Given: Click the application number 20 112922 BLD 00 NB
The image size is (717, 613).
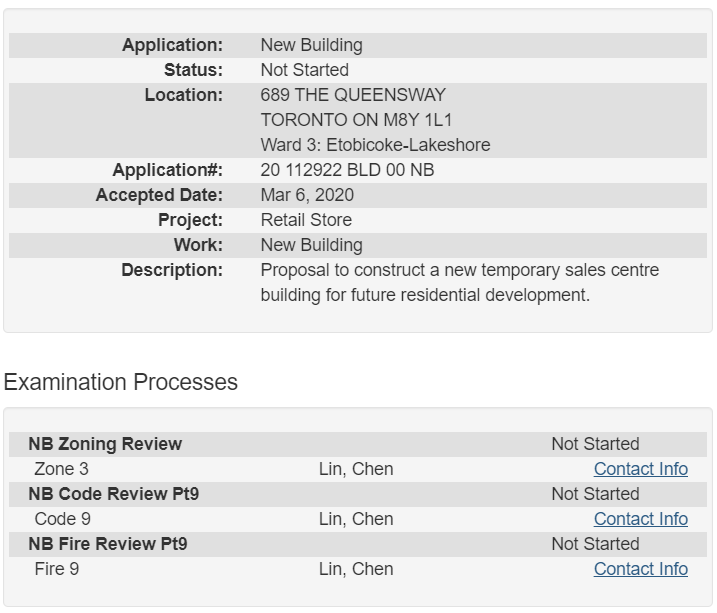Looking at the screenshot, I should [347, 170].
